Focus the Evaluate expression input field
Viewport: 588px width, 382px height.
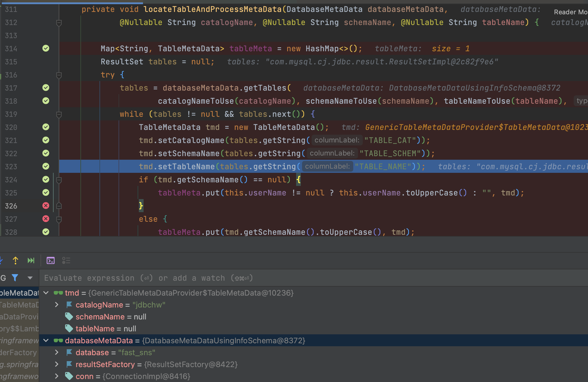[x=314, y=278]
